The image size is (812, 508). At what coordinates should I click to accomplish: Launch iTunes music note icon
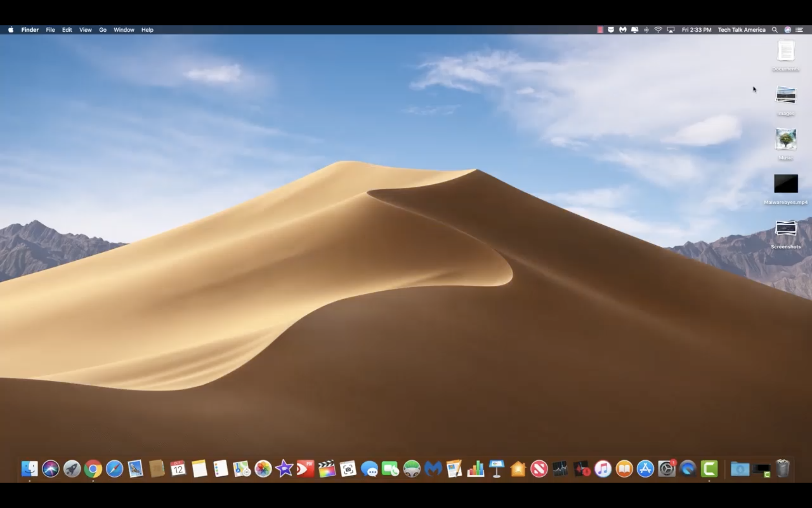[603, 469]
